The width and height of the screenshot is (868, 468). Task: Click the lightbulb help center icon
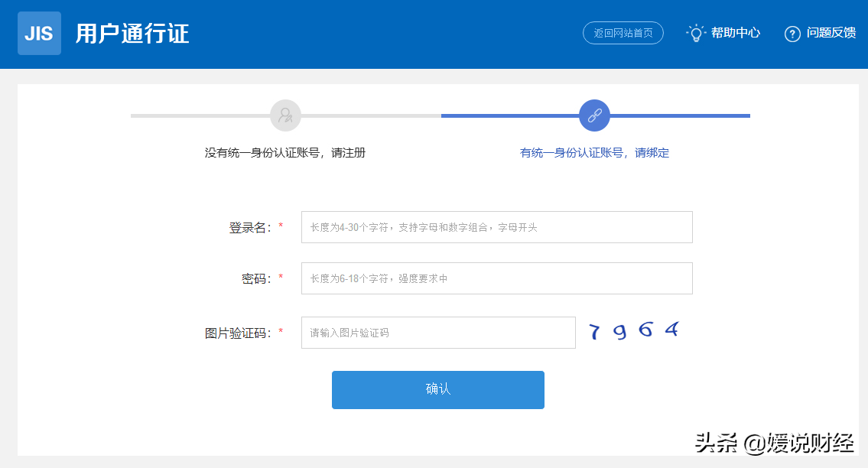click(696, 33)
